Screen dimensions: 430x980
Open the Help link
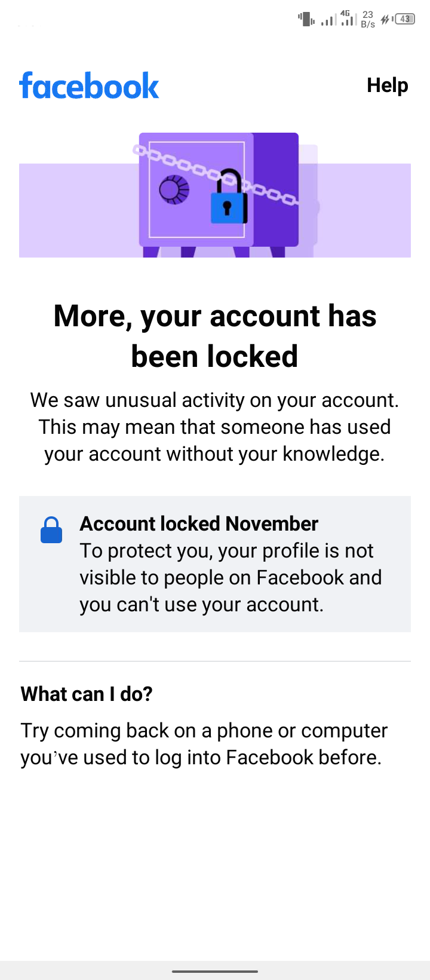point(388,85)
